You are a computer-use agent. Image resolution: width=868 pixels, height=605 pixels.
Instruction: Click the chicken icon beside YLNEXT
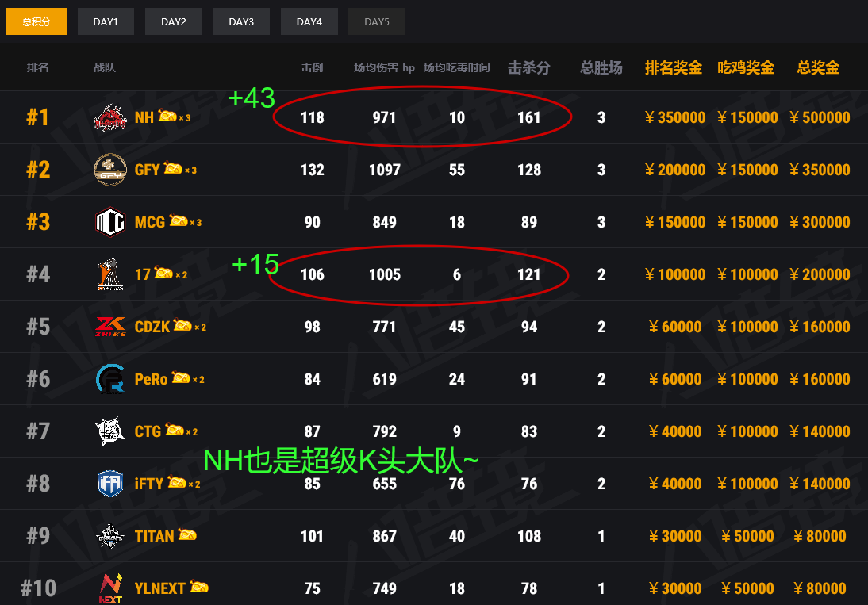pyautogui.click(x=199, y=587)
